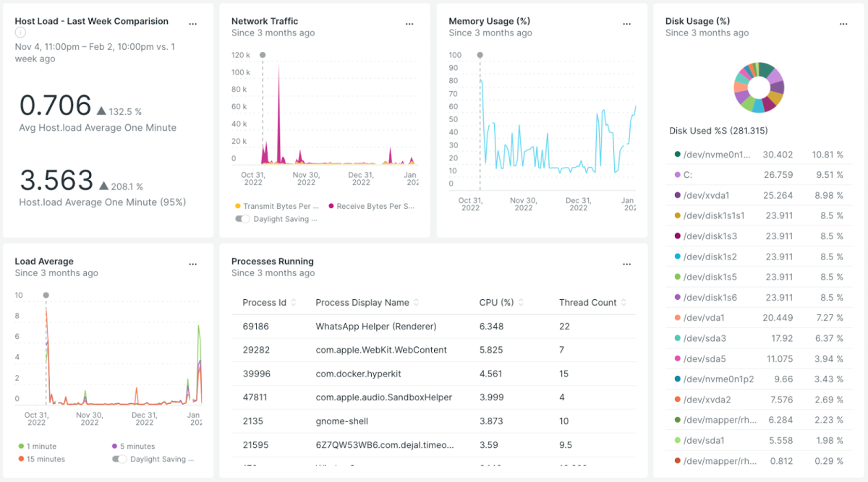The width and height of the screenshot is (868, 482).
Task: Sort by Process Display Name header
Action: click(x=362, y=303)
